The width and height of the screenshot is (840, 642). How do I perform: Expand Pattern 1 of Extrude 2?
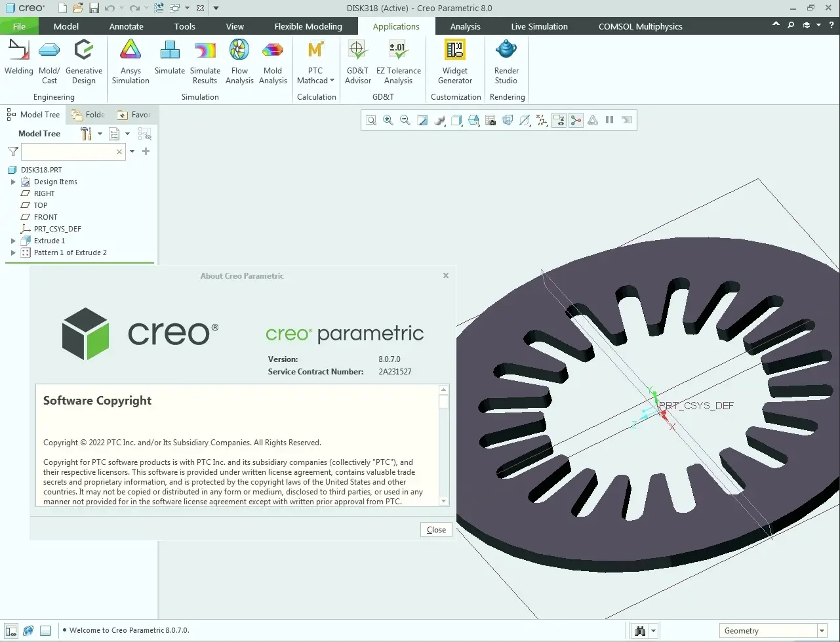pos(13,252)
